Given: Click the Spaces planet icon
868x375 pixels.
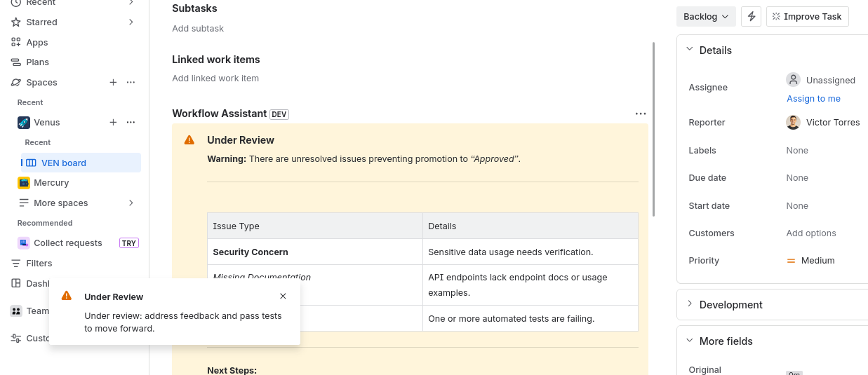Looking at the screenshot, I should (16, 83).
